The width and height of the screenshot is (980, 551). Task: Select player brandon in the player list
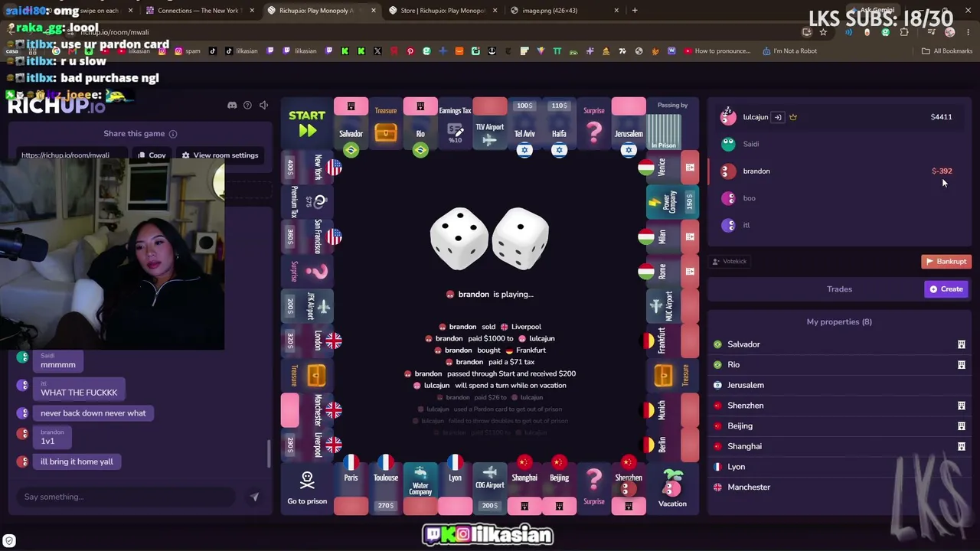click(838, 171)
